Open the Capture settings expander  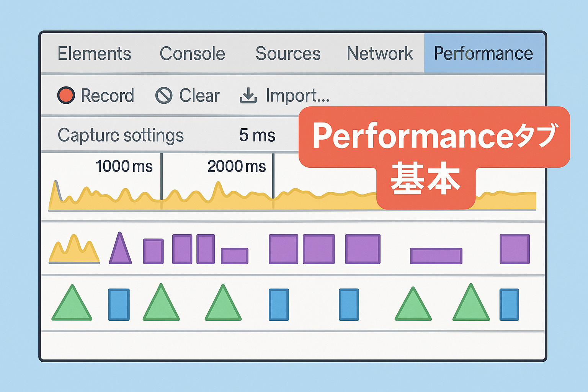tap(121, 135)
